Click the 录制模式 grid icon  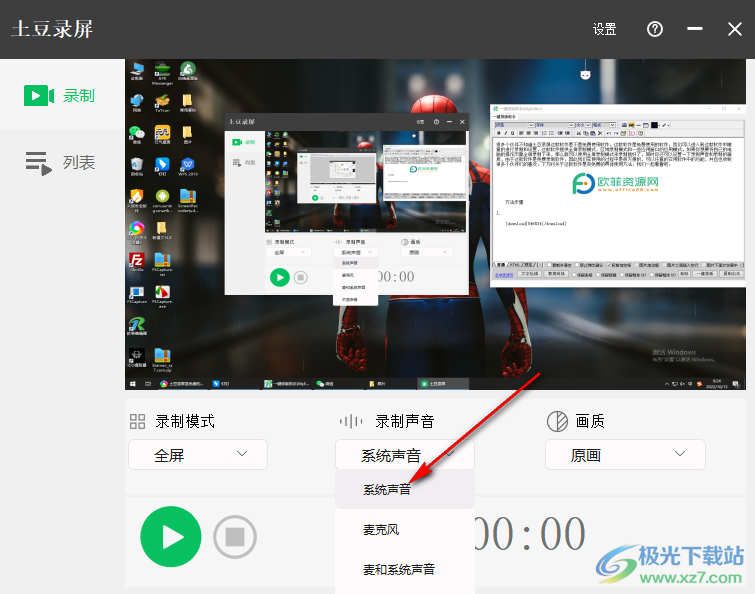tap(137, 422)
